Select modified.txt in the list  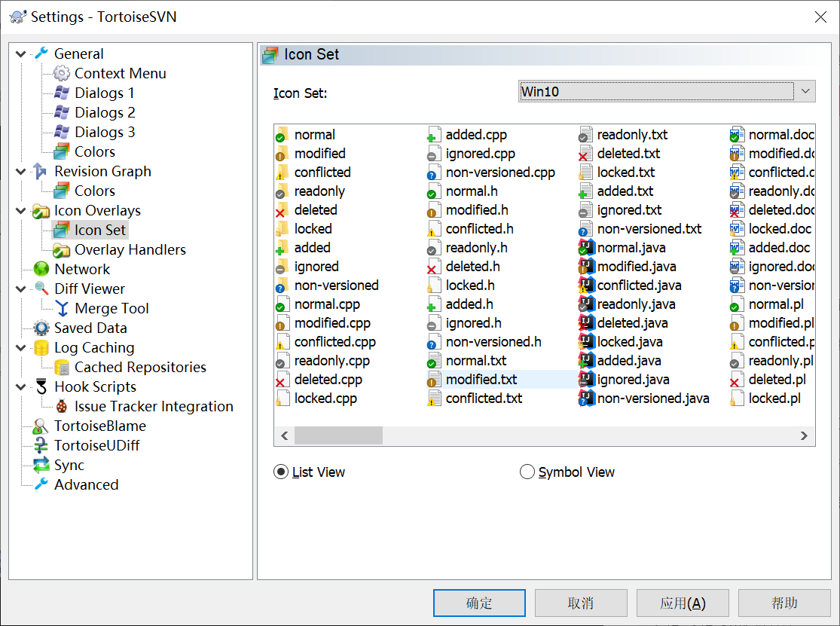(481, 380)
